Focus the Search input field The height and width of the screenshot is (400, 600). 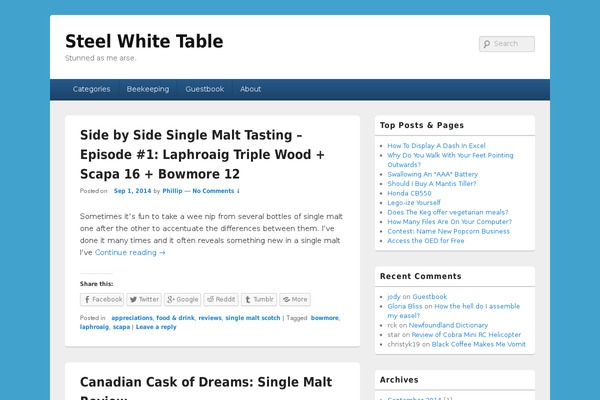pos(507,44)
